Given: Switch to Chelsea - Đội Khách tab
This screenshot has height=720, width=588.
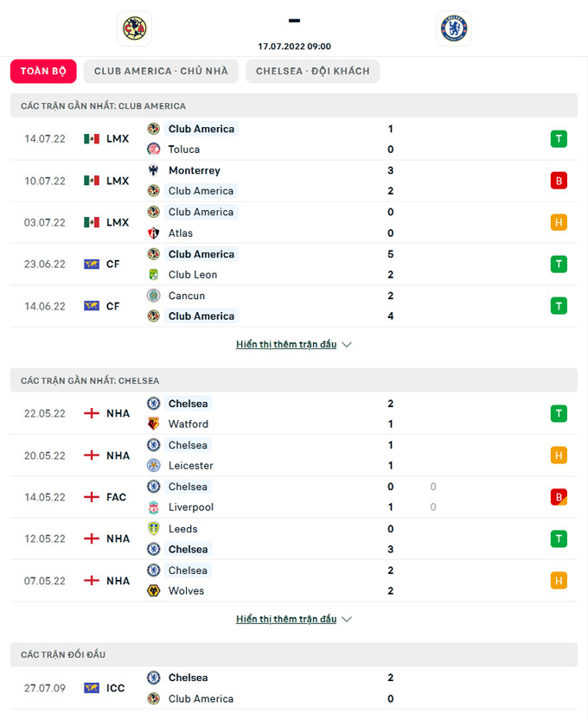Looking at the screenshot, I should tap(313, 71).
